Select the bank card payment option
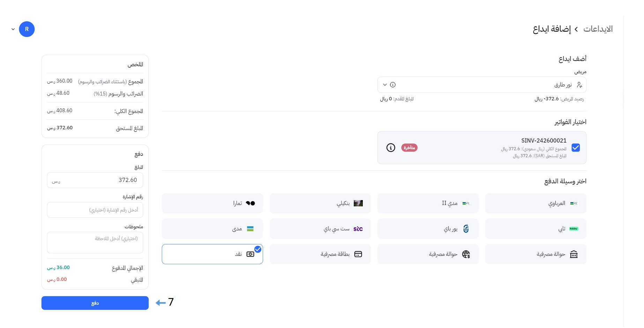The height and width of the screenshot is (328, 644). [320, 254]
